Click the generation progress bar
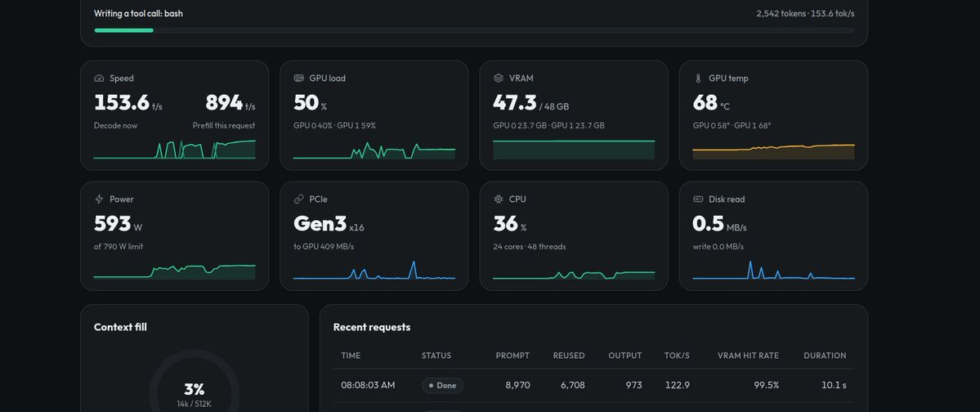The height and width of the screenshot is (412, 980). [474, 30]
